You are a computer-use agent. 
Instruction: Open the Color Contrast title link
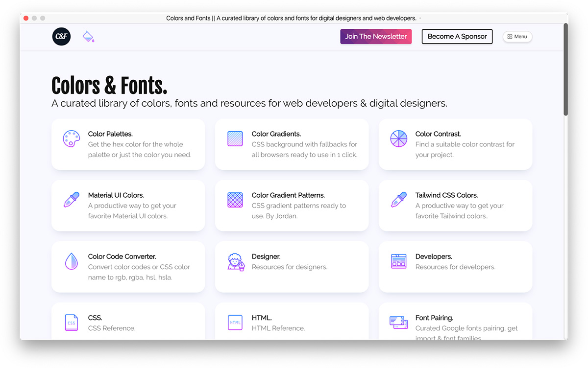pos(438,134)
